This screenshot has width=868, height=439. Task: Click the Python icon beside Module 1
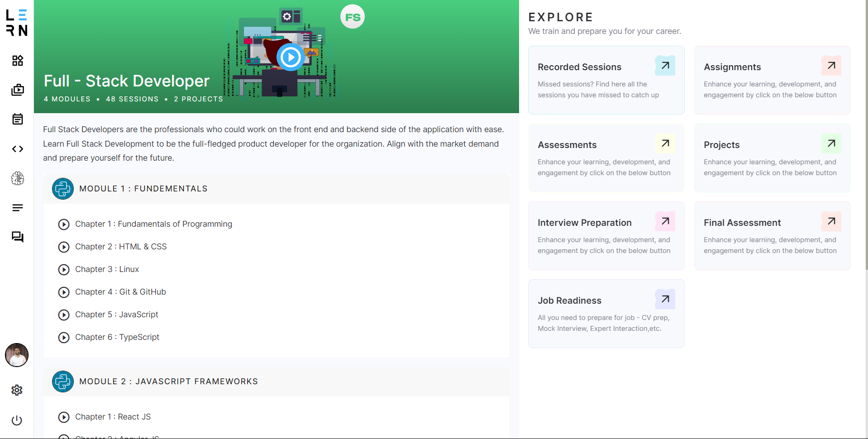pyautogui.click(x=62, y=189)
